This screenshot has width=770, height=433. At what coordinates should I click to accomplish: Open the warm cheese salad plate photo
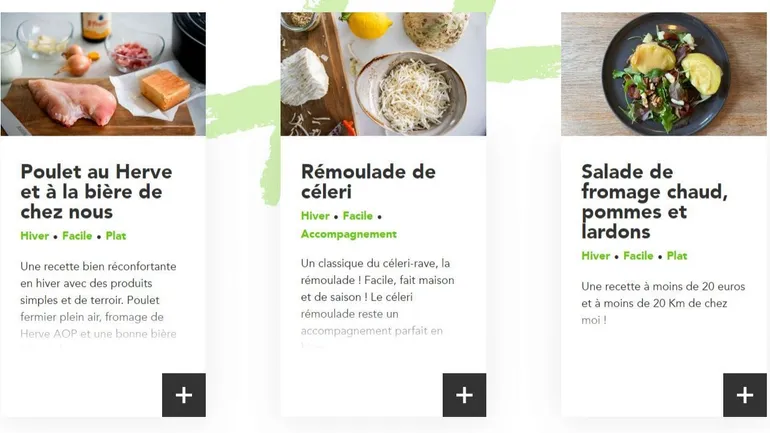pos(663,74)
